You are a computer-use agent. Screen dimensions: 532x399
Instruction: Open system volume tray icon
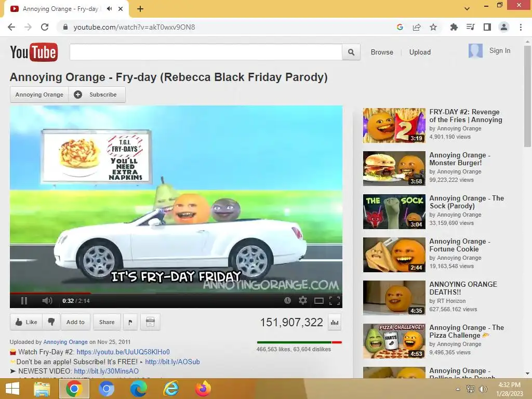click(x=483, y=389)
